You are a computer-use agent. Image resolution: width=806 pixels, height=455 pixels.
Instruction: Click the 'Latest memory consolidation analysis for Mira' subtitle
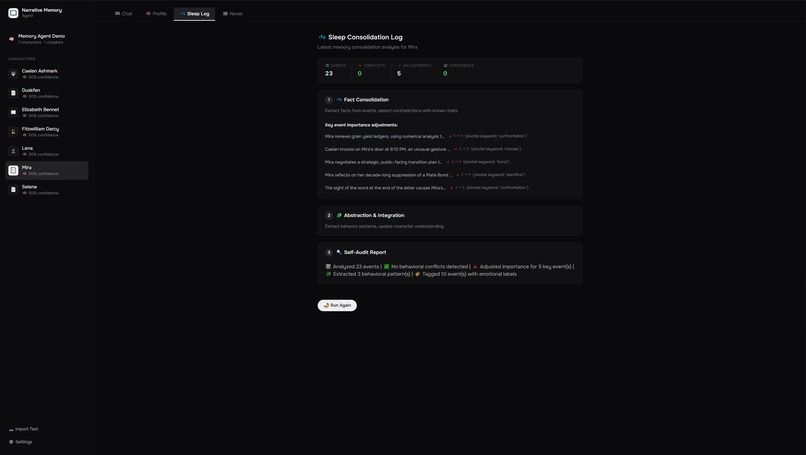click(368, 47)
